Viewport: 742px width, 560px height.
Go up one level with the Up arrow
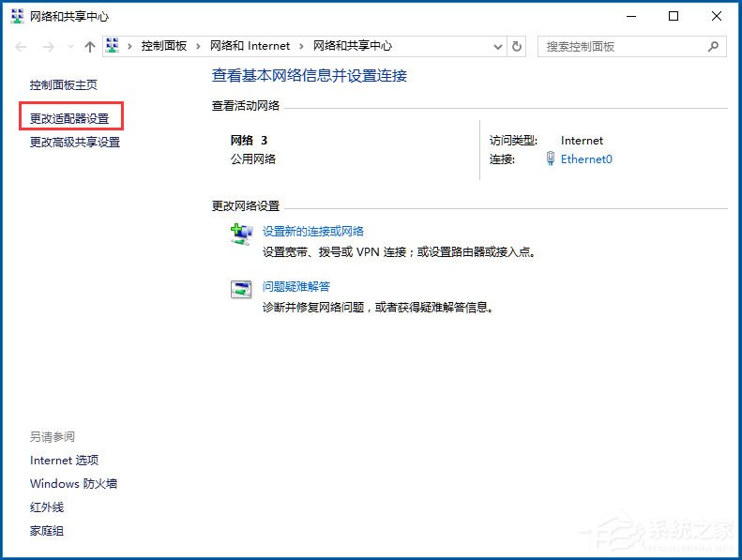point(90,46)
